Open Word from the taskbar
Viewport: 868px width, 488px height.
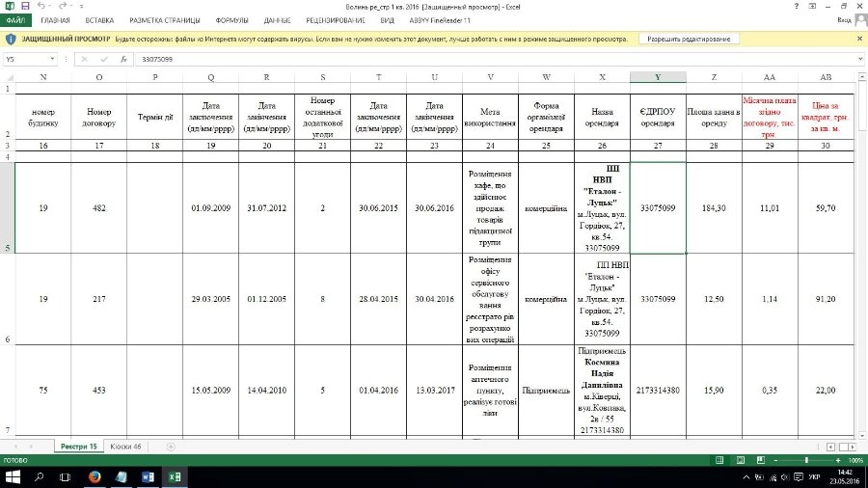pyautogui.click(x=149, y=477)
